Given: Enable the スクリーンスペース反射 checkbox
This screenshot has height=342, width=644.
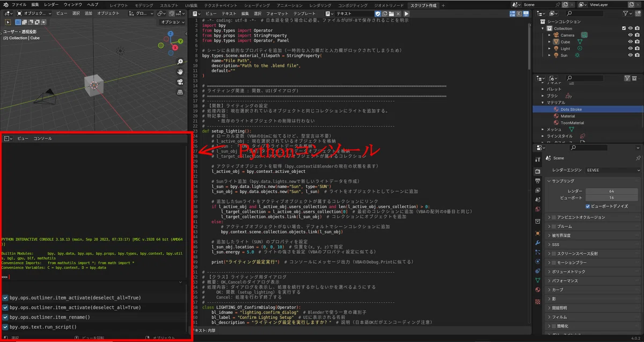Looking at the screenshot, I should (x=554, y=253).
